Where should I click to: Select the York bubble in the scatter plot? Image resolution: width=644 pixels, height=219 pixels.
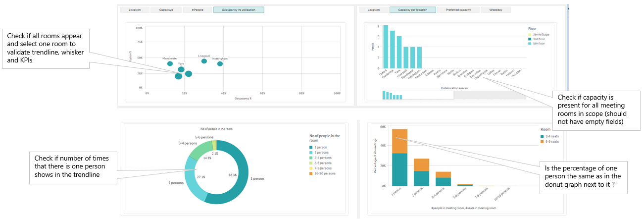(x=181, y=69)
